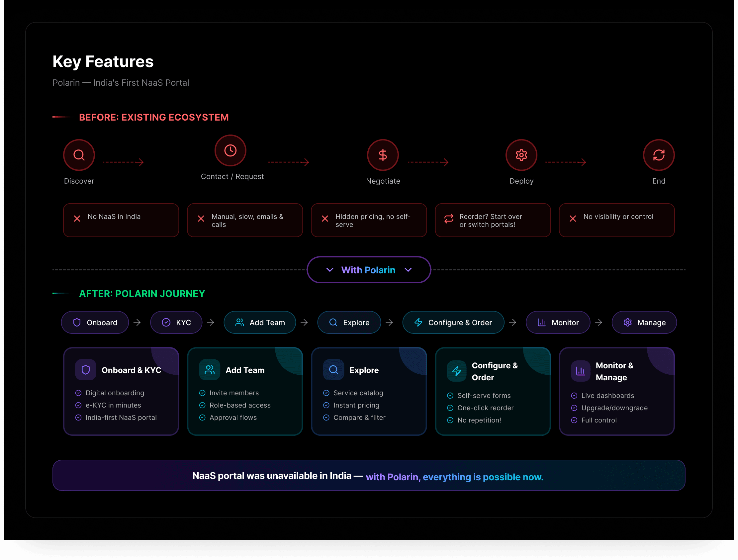Image resolution: width=738 pixels, height=560 pixels.
Task: Click shield icon in Onboard & KYC card
Action: pos(86,370)
